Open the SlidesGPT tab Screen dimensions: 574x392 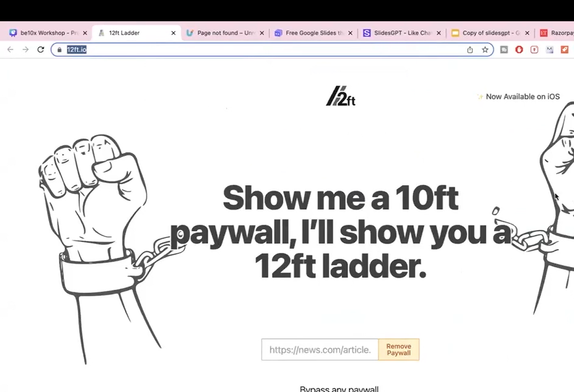click(398, 33)
